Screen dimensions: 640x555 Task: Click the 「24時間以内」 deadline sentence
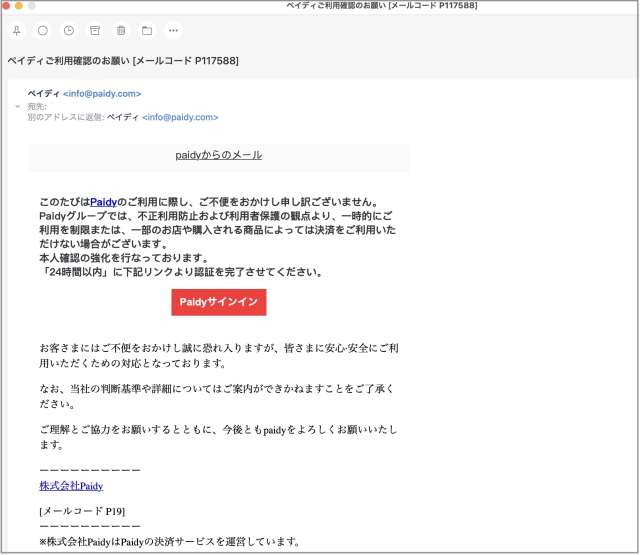click(182, 272)
